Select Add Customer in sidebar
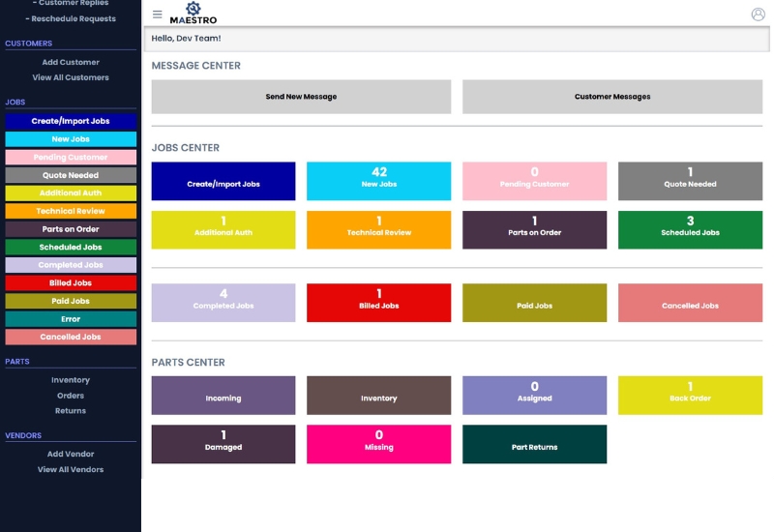Image resolution: width=774 pixels, height=532 pixels. coord(71,62)
